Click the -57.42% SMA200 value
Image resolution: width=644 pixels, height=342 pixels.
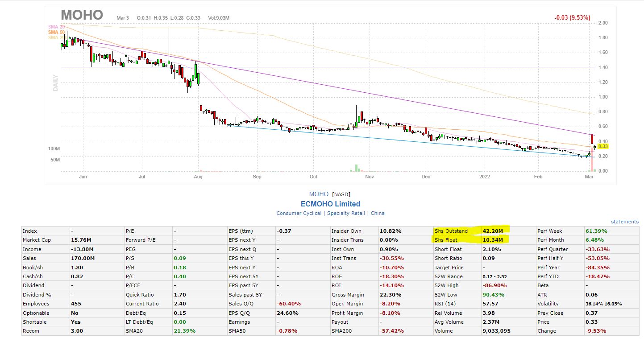click(391, 331)
